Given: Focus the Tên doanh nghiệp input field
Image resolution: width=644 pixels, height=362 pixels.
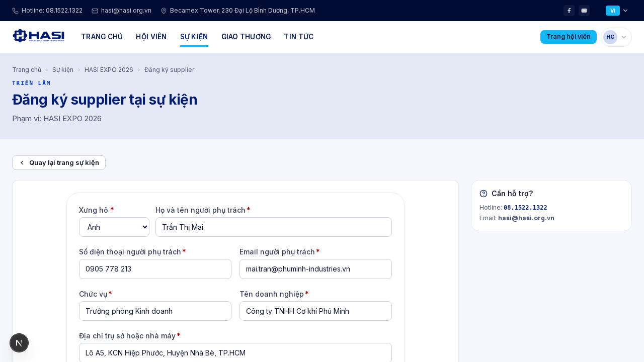Looking at the screenshot, I should (315, 311).
